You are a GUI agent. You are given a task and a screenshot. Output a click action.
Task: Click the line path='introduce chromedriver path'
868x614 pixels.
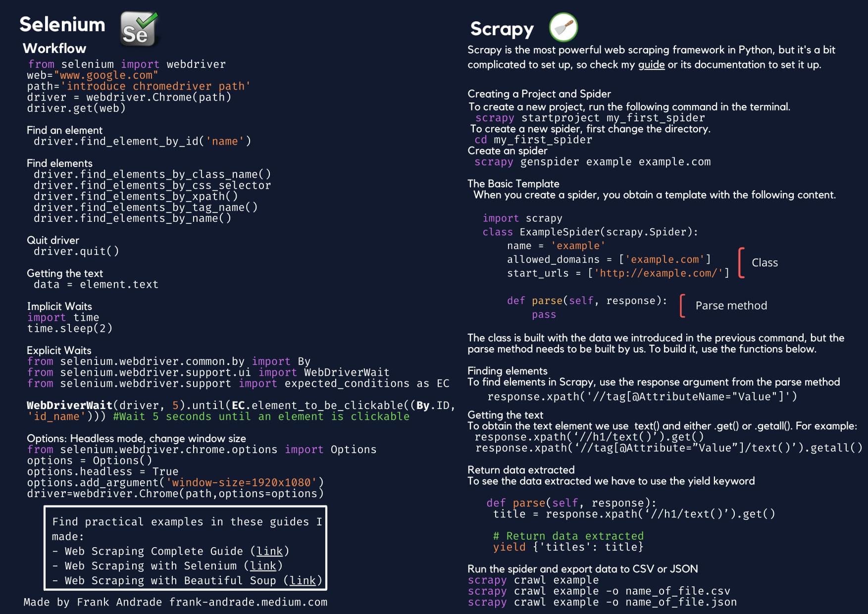pos(139,86)
